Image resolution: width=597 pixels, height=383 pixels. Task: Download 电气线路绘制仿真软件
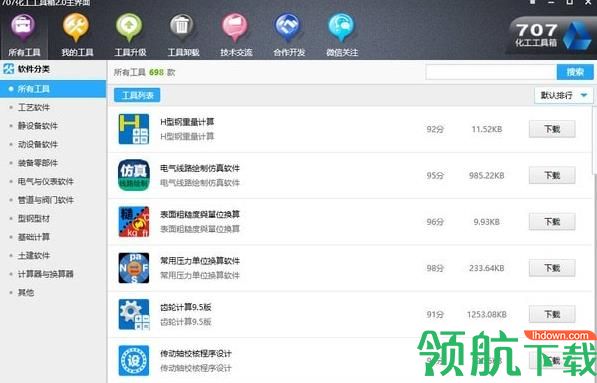pos(552,176)
